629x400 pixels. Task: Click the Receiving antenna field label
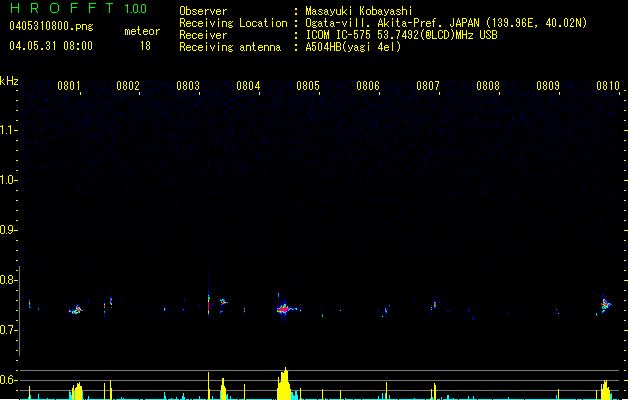[230, 47]
